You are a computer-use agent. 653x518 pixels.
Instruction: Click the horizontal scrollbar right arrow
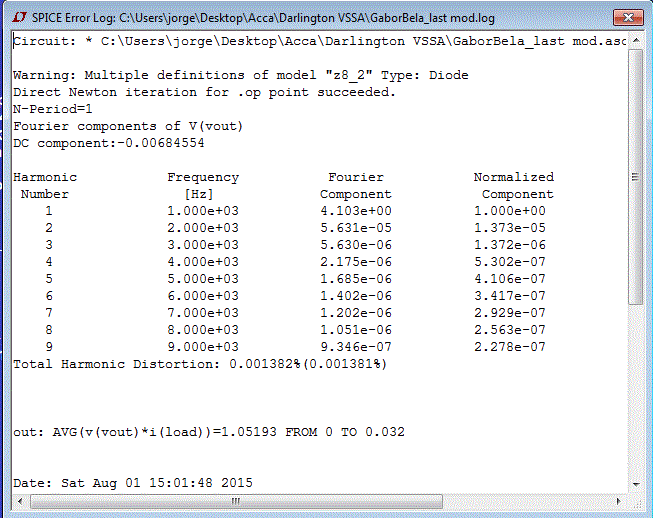618,501
